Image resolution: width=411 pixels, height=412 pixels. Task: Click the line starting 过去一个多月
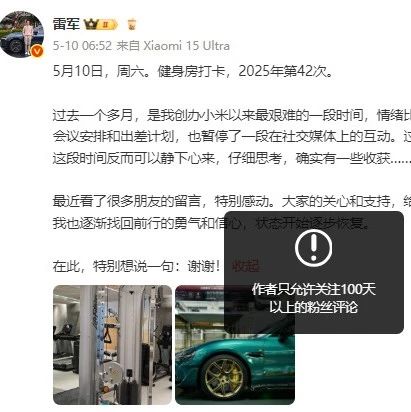(232, 115)
